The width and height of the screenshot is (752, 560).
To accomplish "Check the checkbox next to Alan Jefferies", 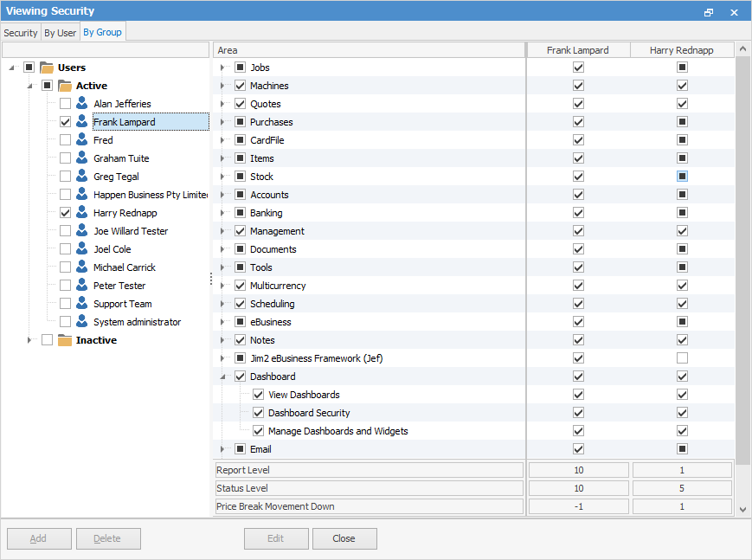I will 65,103.
